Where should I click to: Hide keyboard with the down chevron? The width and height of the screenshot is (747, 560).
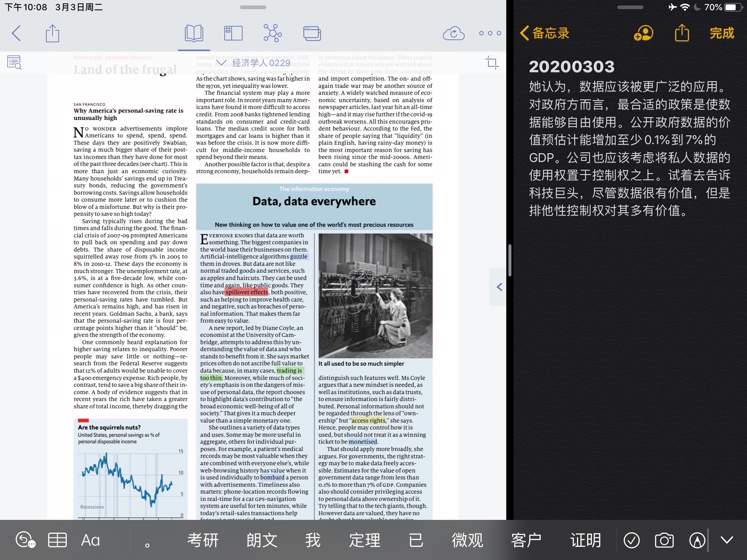click(727, 540)
